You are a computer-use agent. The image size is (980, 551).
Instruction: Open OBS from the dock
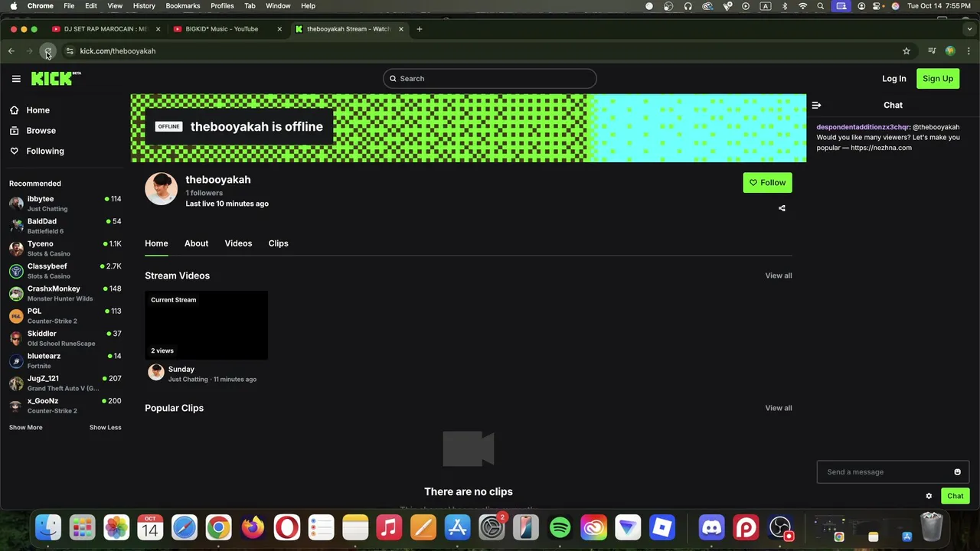click(780, 527)
